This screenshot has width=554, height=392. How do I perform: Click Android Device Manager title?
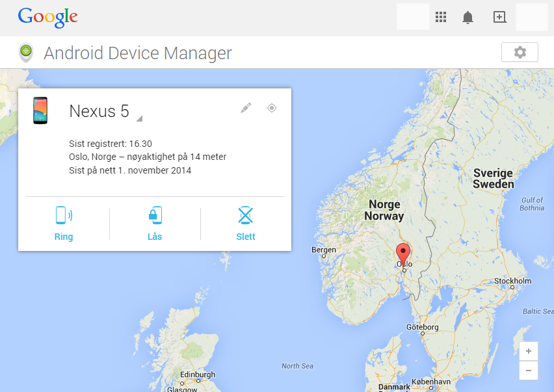[x=138, y=53]
